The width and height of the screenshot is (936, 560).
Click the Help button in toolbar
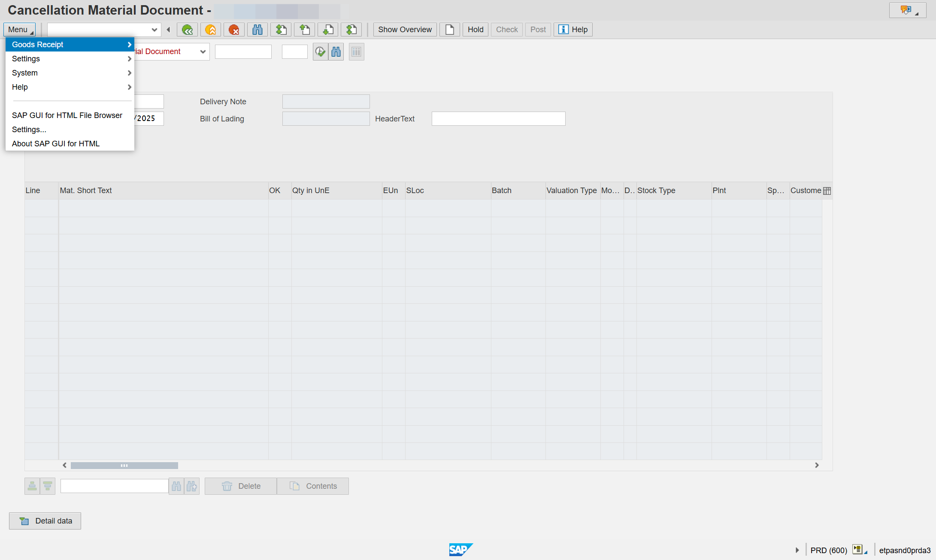click(573, 30)
